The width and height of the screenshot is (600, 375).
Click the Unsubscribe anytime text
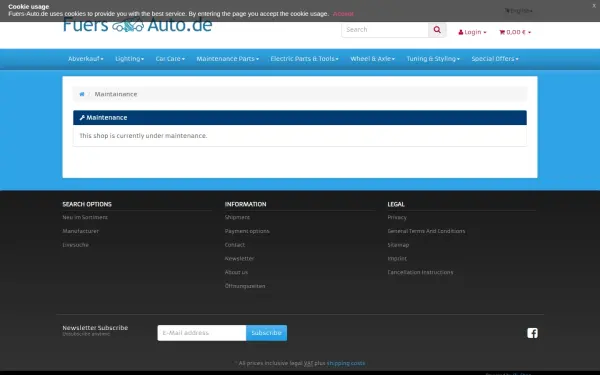pyautogui.click(x=86, y=334)
